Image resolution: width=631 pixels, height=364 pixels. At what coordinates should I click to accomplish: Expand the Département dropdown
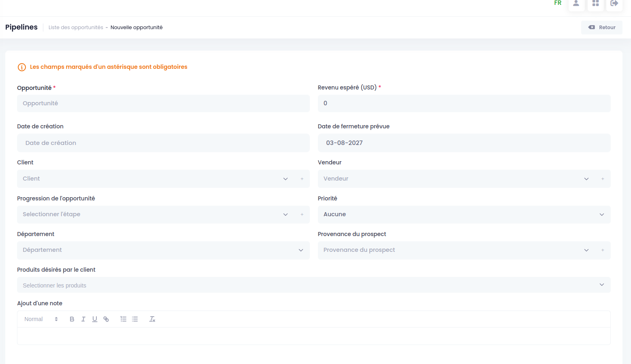click(163, 250)
